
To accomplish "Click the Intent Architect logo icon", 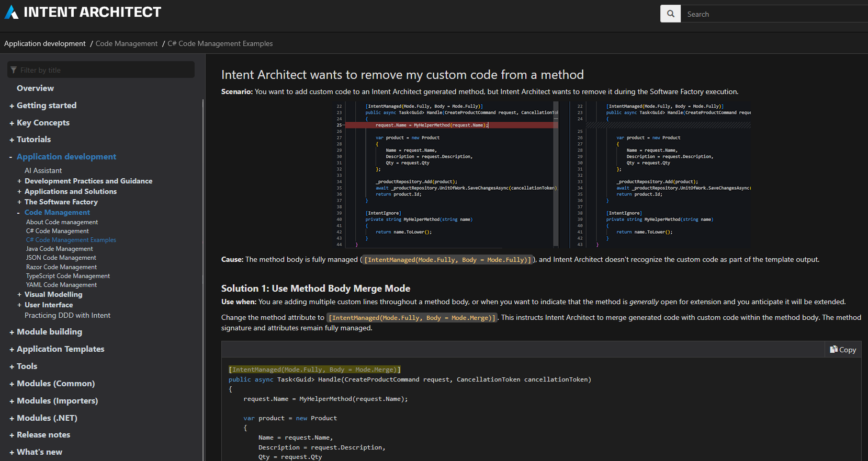I will 12,12.
